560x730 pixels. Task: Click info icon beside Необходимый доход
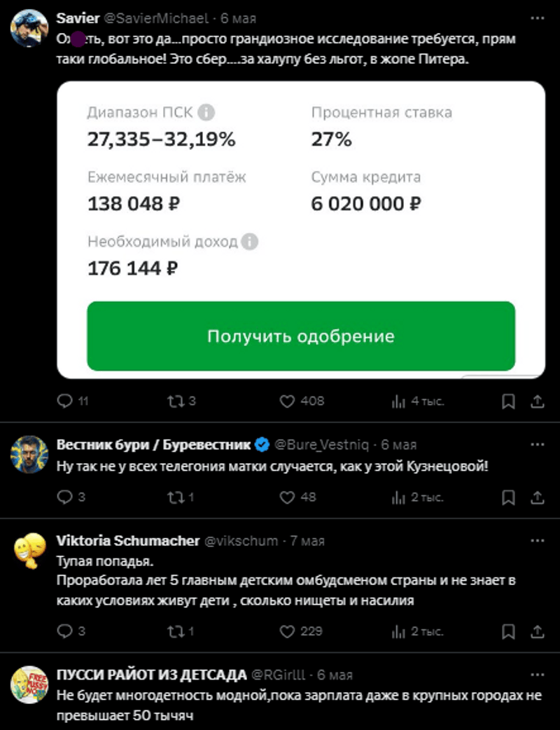pyautogui.click(x=250, y=242)
